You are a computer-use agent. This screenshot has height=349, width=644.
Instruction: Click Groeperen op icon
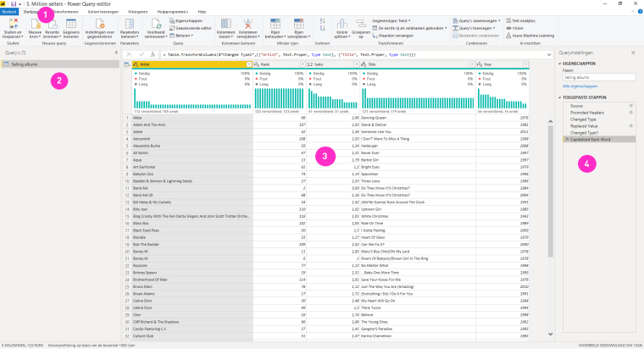coord(361,24)
